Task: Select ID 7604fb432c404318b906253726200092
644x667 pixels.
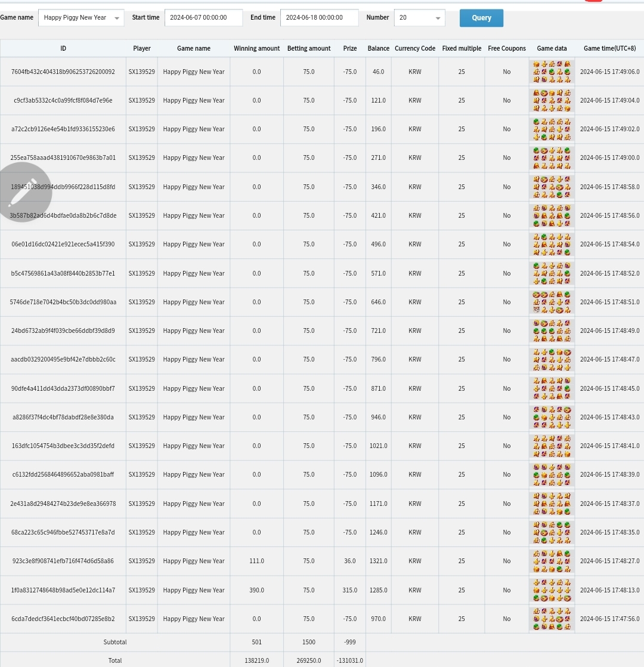Action: pyautogui.click(x=63, y=72)
